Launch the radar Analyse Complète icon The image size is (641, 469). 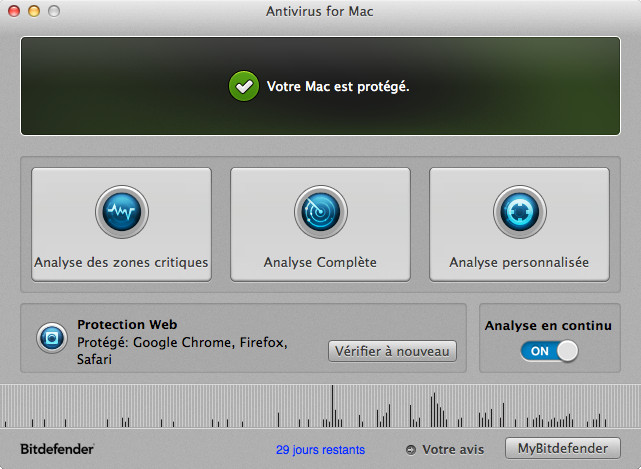320,212
